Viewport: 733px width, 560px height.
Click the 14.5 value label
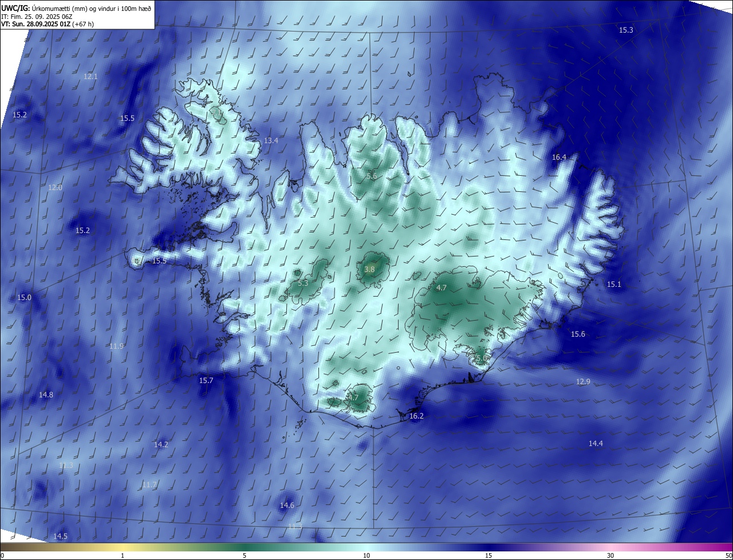(60, 536)
